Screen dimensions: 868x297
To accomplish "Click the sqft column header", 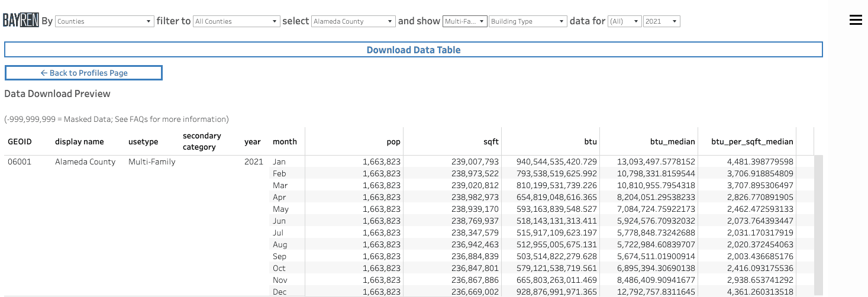I will coord(491,141).
